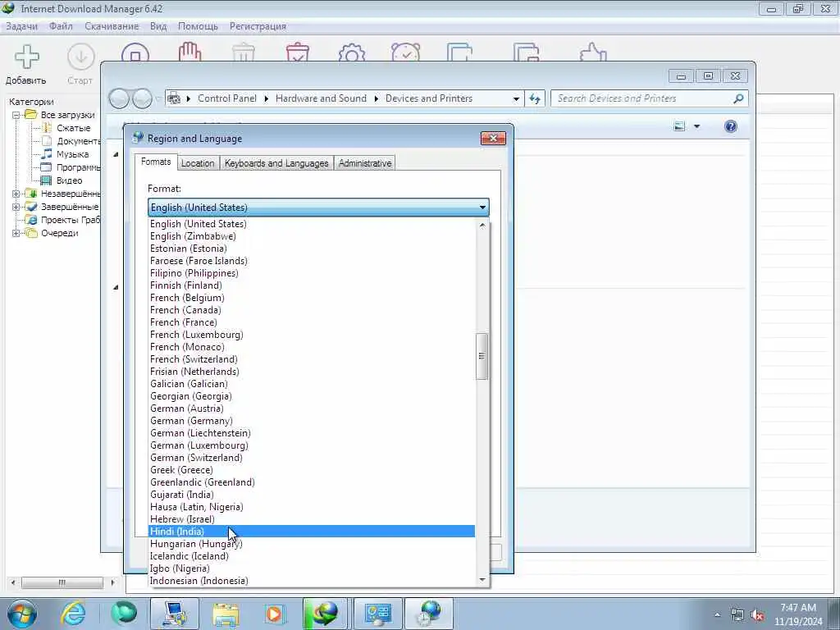This screenshot has height=630, width=840.
Task: Select French (France) format
Action: (312, 322)
